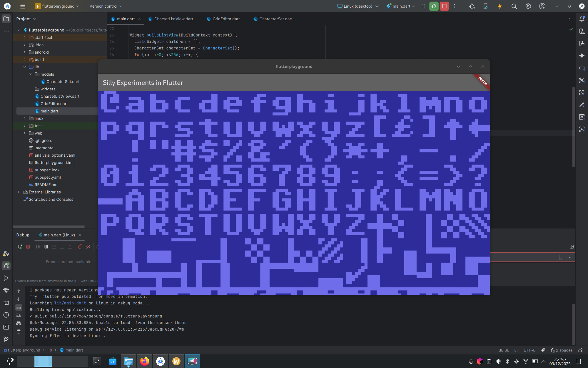588x368 pixels.
Task: Expand the android folder in project tree
Action: (x=25, y=52)
